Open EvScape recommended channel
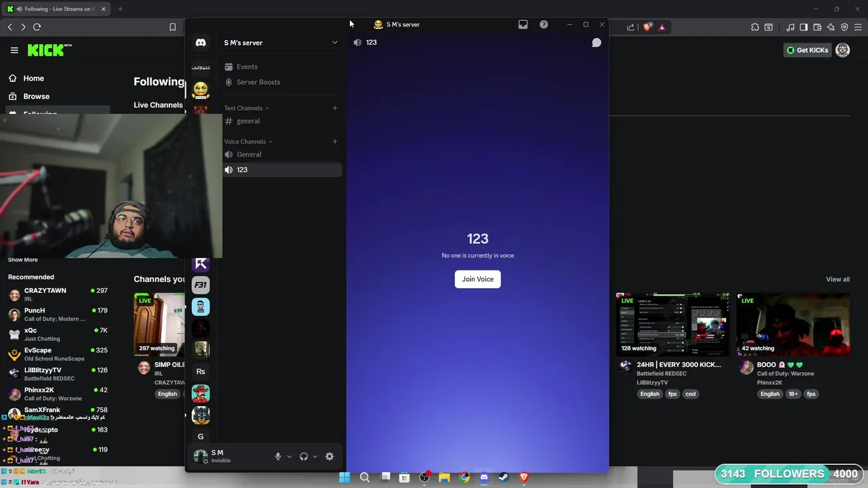Image resolution: width=868 pixels, height=488 pixels. (58, 354)
